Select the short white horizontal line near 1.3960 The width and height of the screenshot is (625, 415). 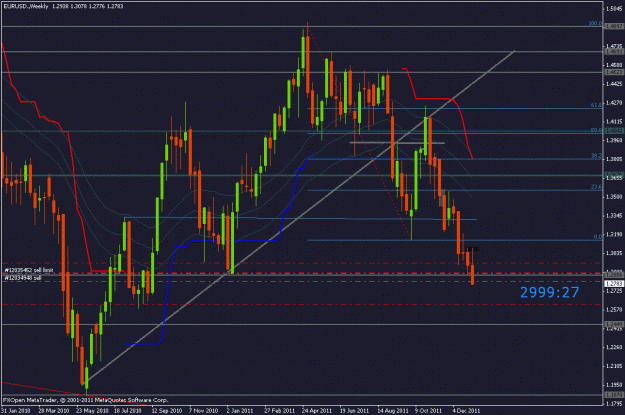point(397,142)
